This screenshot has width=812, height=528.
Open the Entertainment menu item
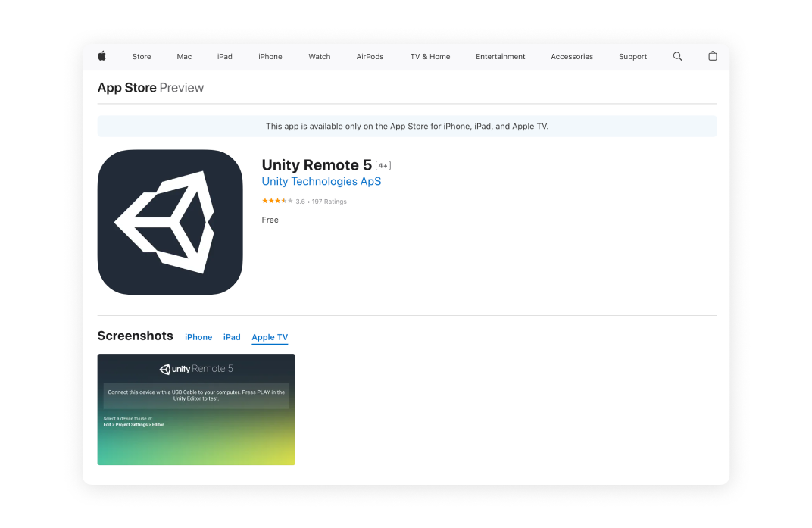point(501,57)
